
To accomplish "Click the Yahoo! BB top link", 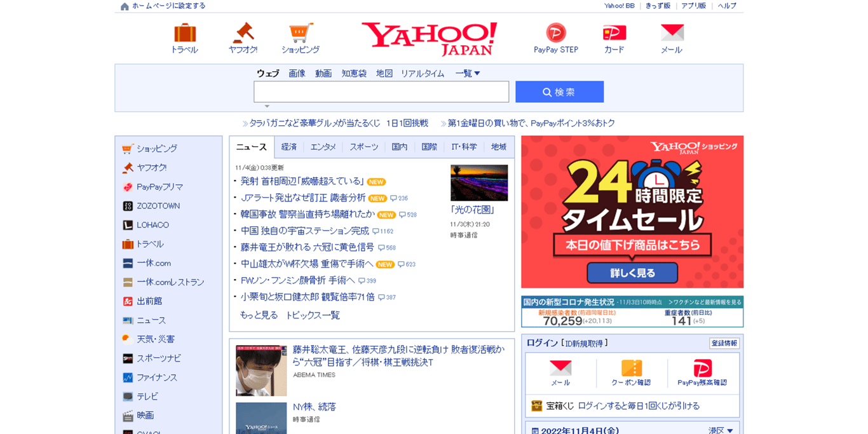I will 619,6.
